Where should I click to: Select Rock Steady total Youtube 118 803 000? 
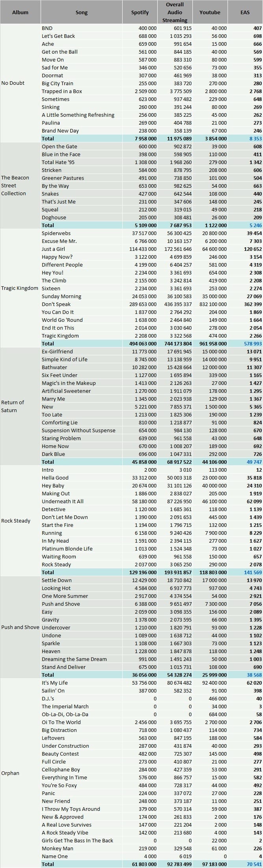(x=213, y=572)
